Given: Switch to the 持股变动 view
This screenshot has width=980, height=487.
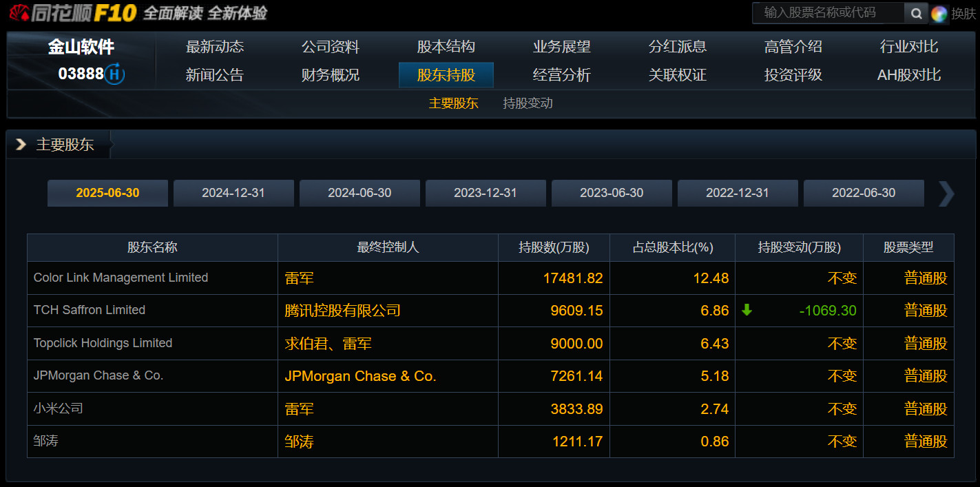Looking at the screenshot, I should pos(527,103).
